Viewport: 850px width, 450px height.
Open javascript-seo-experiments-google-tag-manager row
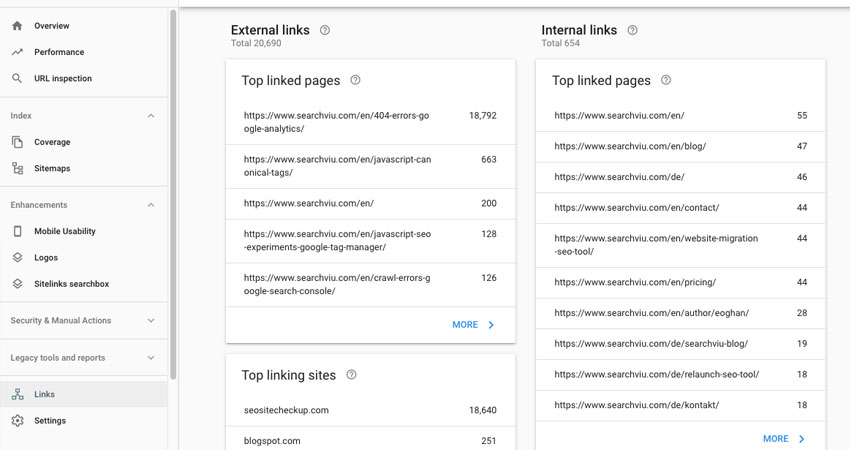(370, 241)
